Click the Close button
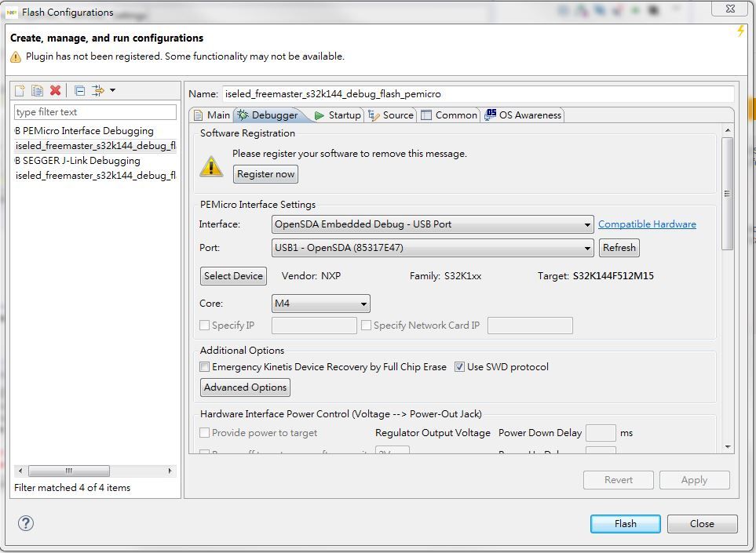The image size is (756, 553). [x=702, y=524]
